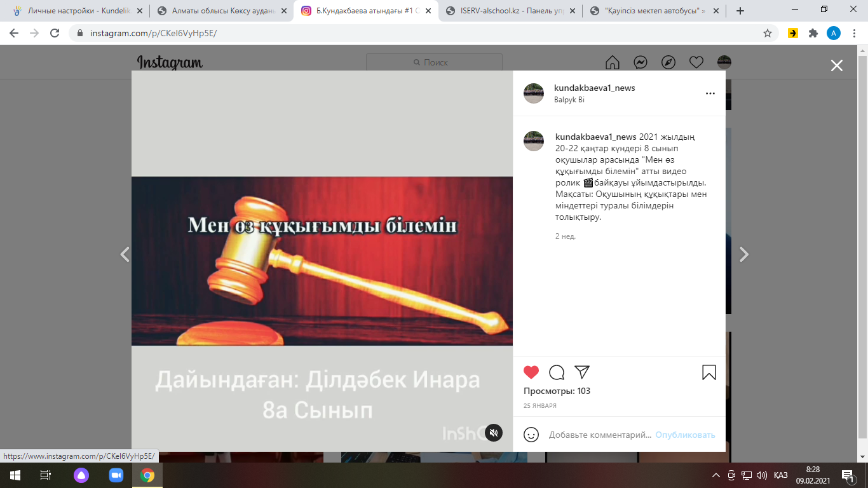Open Chrome extensions puzzle icon
The height and width of the screenshot is (488, 868).
click(813, 33)
